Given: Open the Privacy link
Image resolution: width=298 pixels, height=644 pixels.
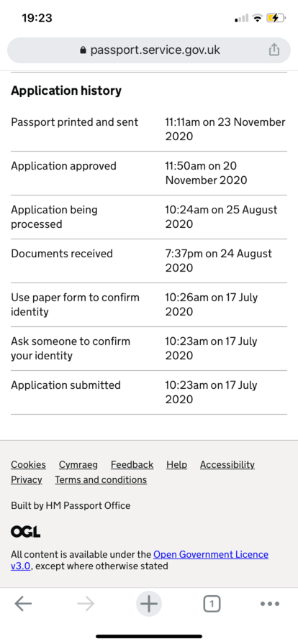Looking at the screenshot, I should pyautogui.click(x=27, y=479).
